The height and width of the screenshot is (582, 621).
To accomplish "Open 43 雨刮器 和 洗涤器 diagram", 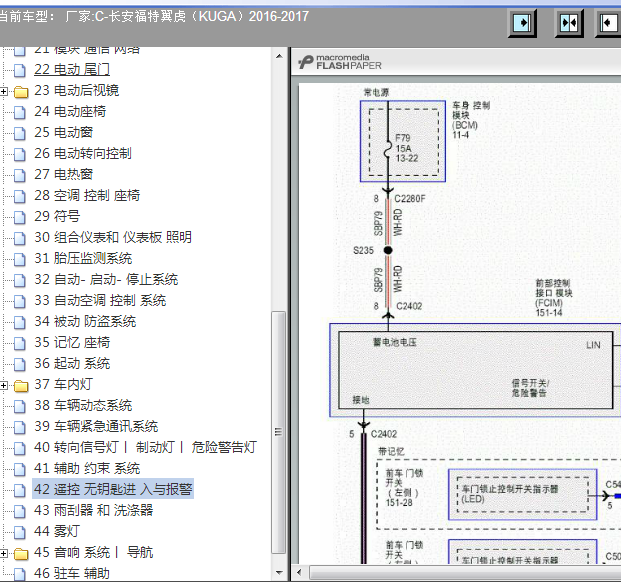I will (93, 510).
